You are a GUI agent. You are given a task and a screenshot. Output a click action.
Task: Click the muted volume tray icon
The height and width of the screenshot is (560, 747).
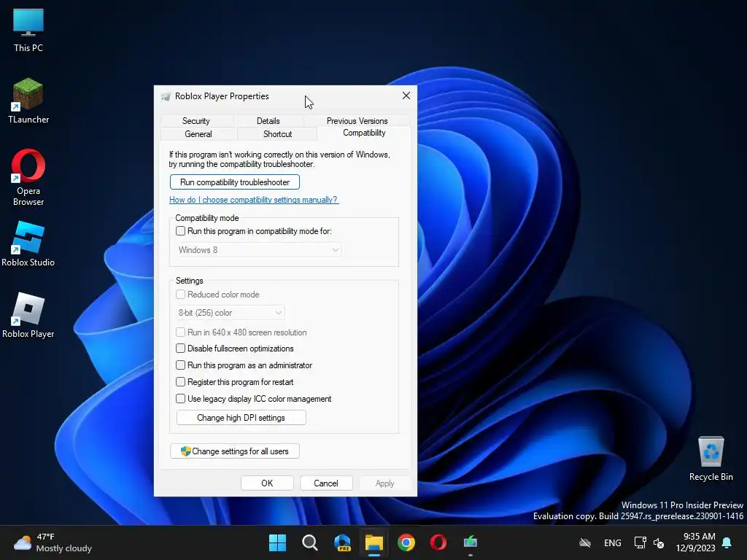click(x=659, y=542)
